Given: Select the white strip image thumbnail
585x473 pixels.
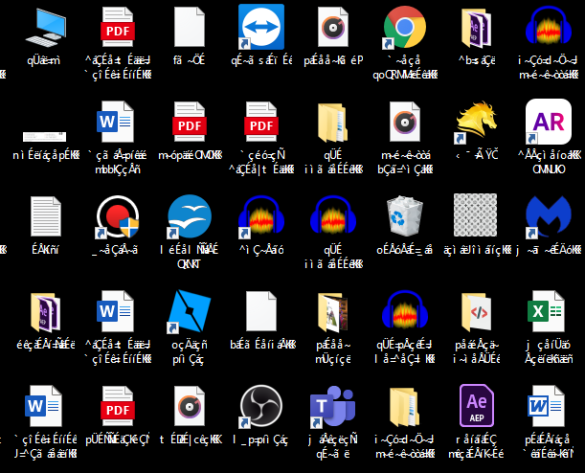Looking at the screenshot, I should click(44, 137).
